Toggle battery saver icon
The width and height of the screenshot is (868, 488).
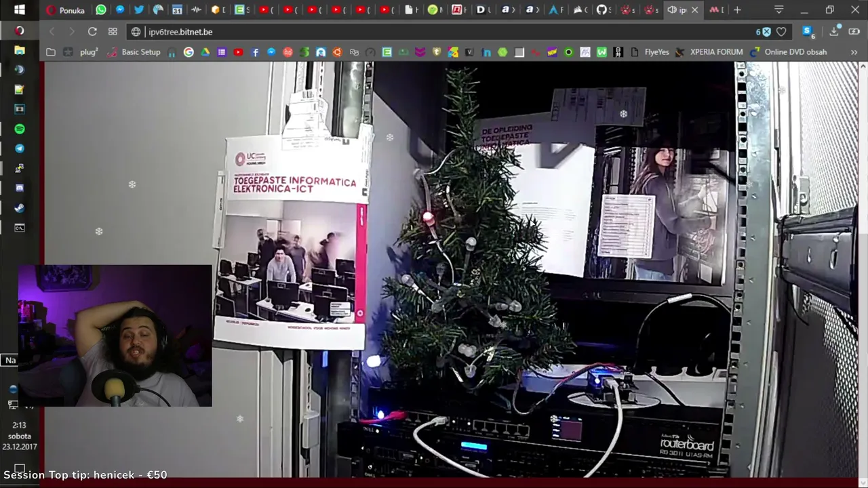855,32
